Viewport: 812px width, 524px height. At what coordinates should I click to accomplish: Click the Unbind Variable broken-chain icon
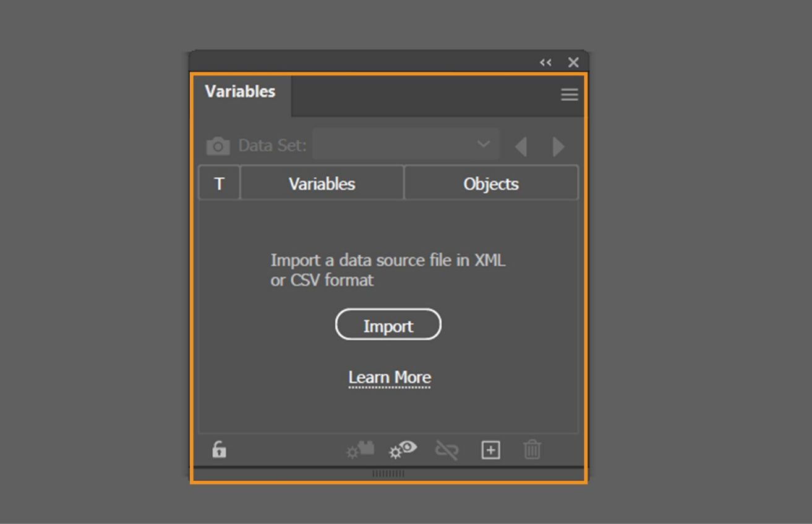coord(446,449)
